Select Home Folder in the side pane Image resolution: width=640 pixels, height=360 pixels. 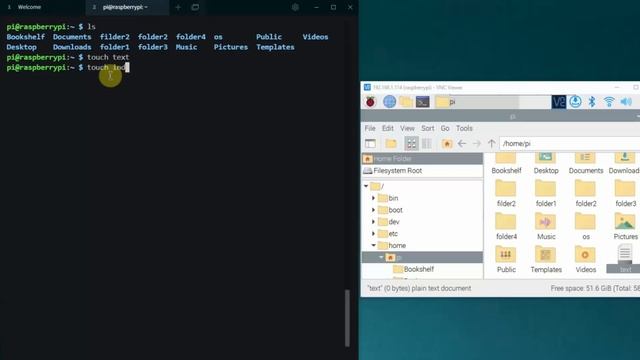click(x=422, y=159)
